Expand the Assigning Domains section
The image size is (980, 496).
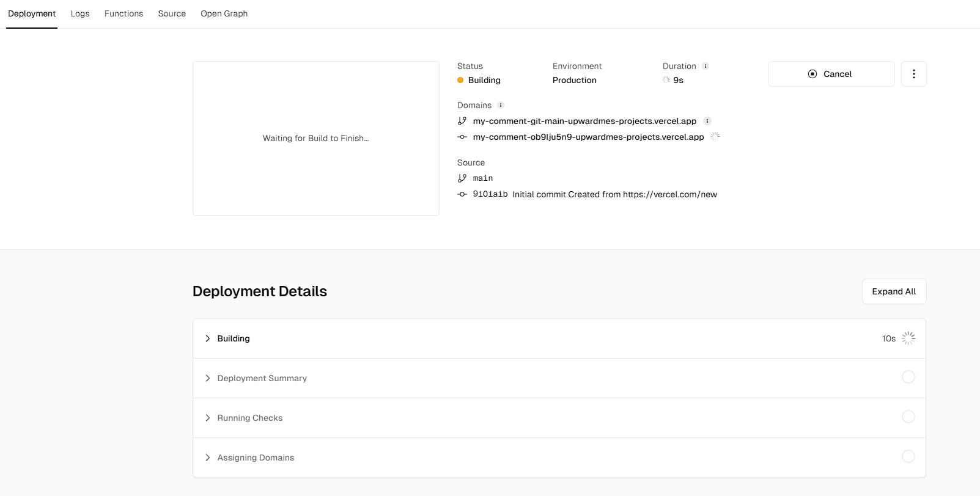559,458
